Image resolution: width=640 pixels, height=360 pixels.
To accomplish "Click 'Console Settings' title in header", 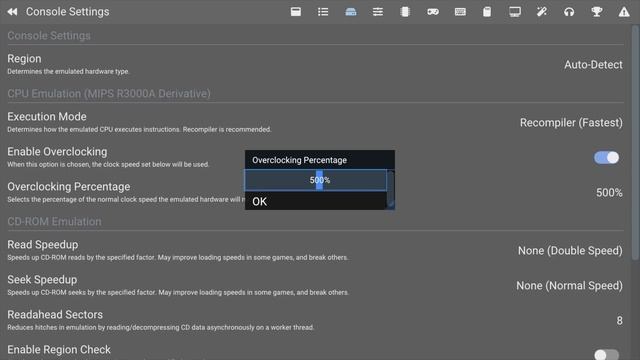I will pyautogui.click(x=67, y=12).
